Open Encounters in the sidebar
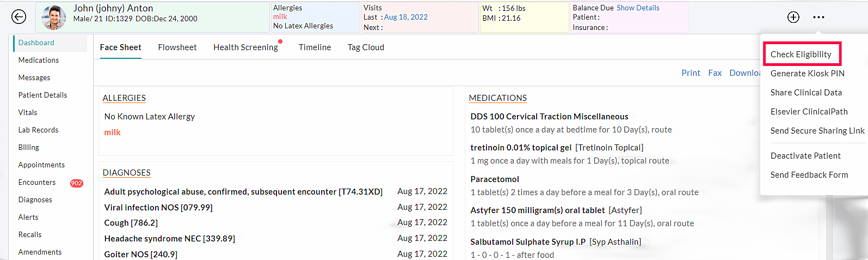Image resolution: width=868 pixels, height=260 pixels. [x=37, y=183]
